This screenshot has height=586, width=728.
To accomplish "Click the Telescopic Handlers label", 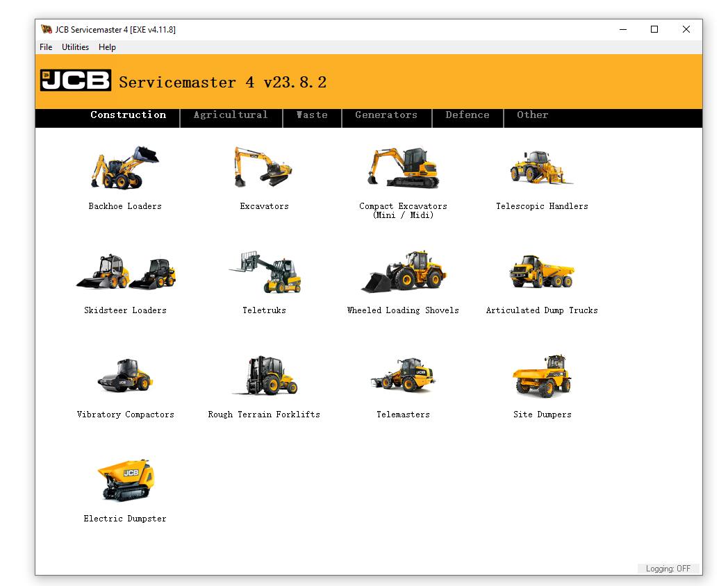I will (x=542, y=206).
